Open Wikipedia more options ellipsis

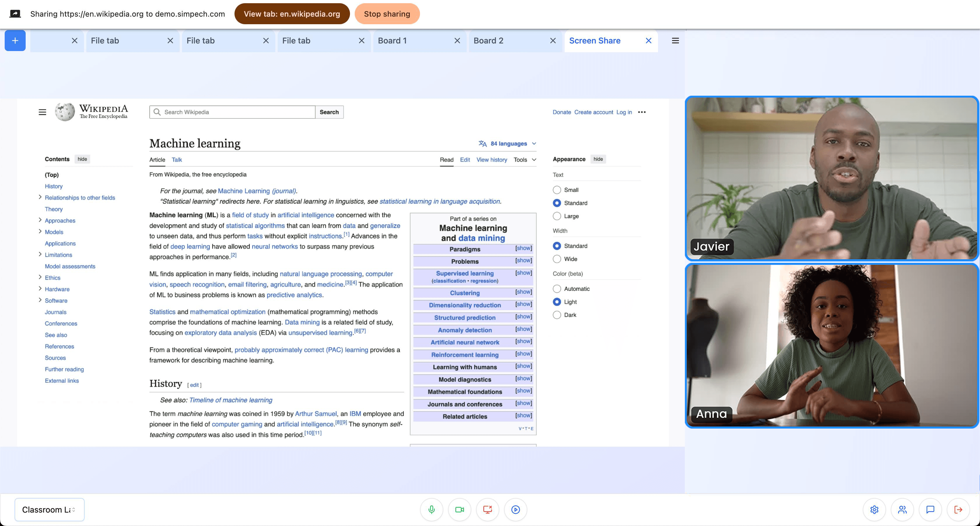642,112
